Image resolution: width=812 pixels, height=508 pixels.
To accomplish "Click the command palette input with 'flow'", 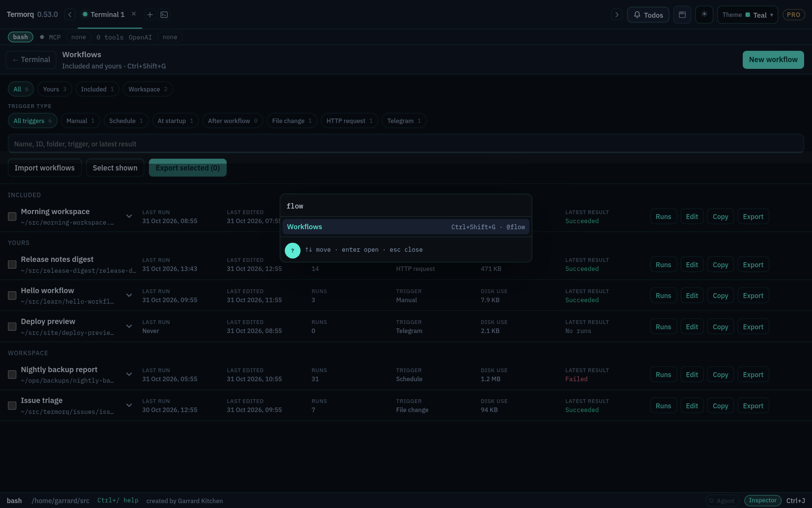I will [x=406, y=206].
